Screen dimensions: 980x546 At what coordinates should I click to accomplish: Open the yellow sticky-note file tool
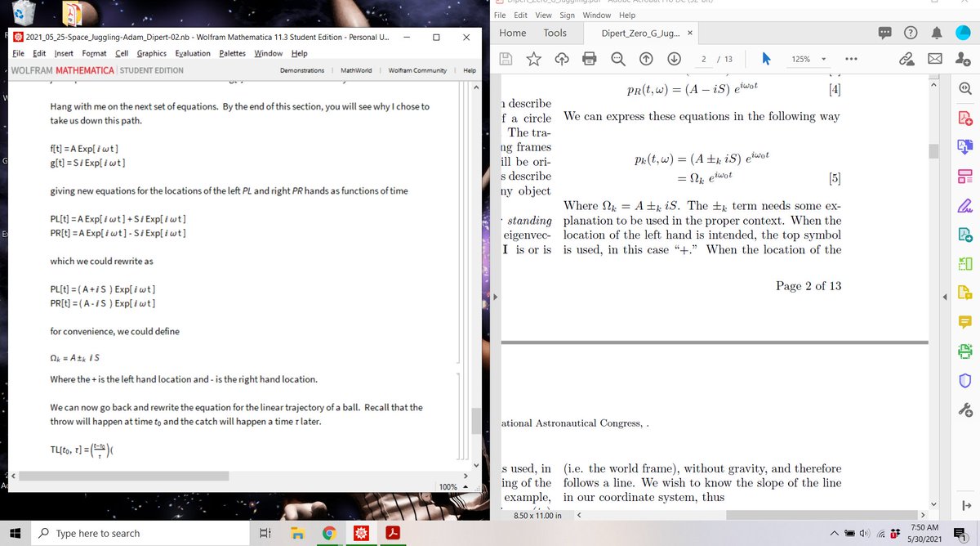[x=964, y=294]
